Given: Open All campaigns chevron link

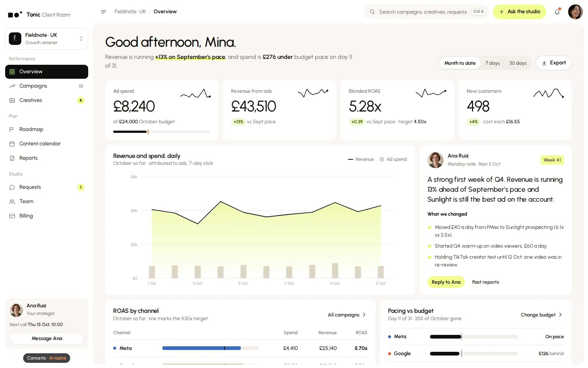Looking at the screenshot, I should point(347,315).
